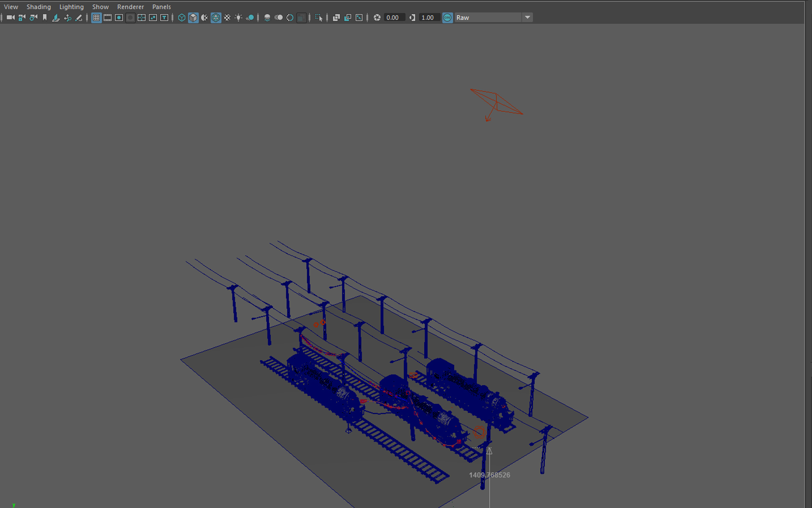The image size is (812, 508).
Task: Open the Panels menu
Action: click(162, 7)
